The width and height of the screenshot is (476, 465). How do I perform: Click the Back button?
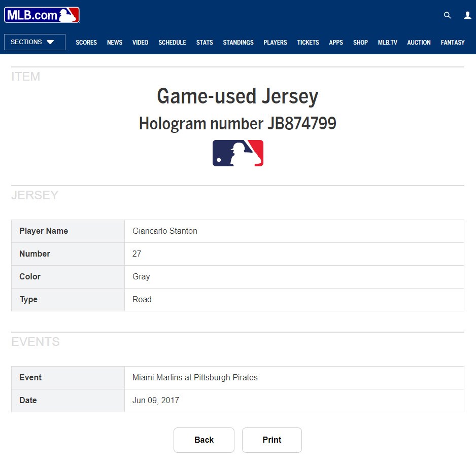[204, 440]
